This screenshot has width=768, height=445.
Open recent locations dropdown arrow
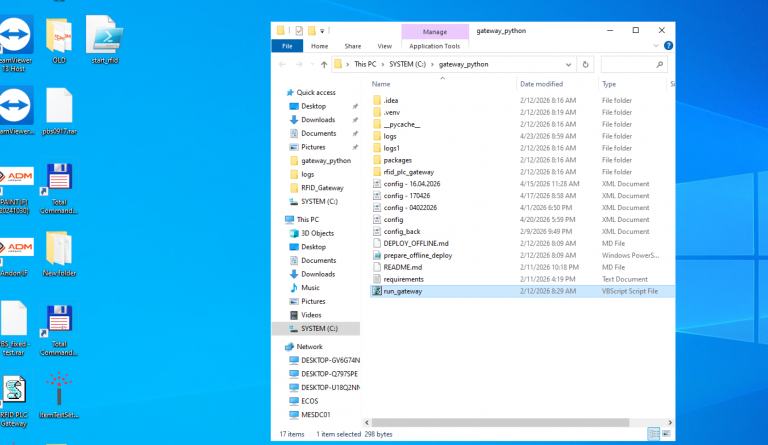click(x=312, y=65)
